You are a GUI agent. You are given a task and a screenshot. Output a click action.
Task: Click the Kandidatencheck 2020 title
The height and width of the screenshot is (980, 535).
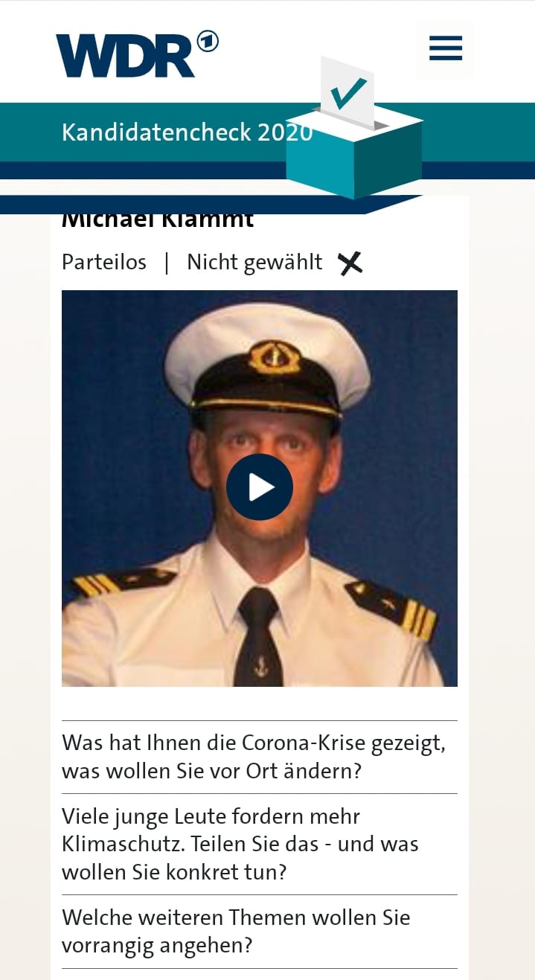187,132
